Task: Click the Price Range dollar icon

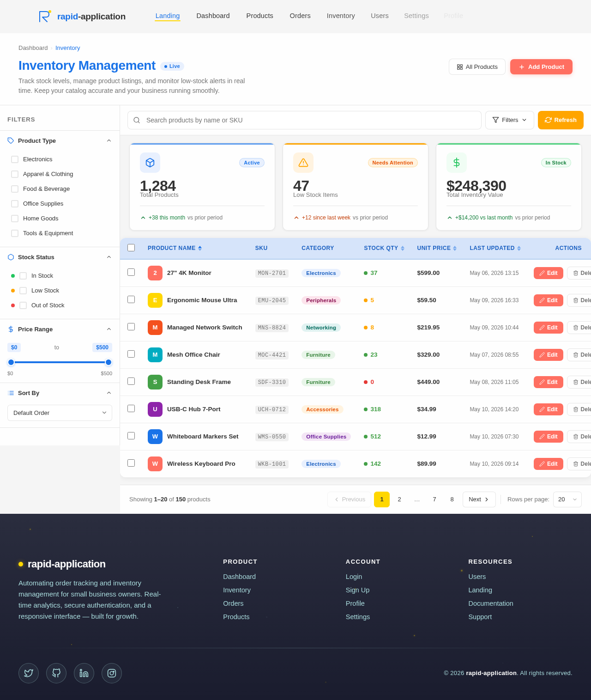Action: click(11, 329)
